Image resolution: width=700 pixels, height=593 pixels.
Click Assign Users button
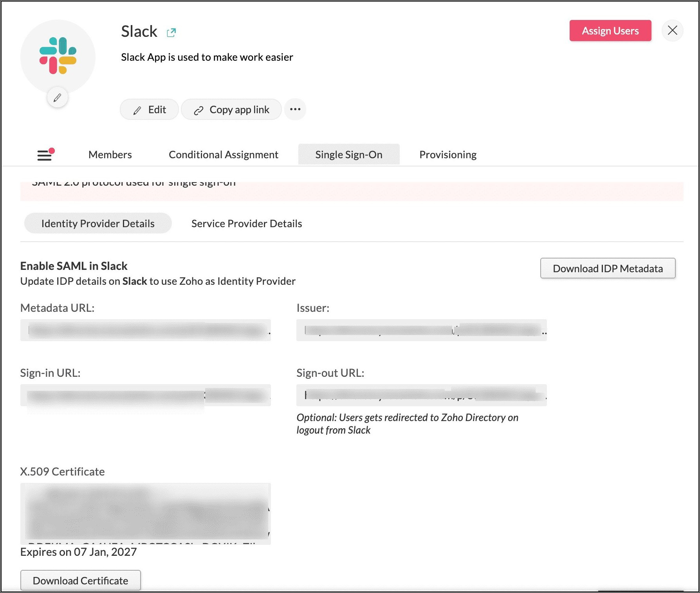tap(610, 31)
